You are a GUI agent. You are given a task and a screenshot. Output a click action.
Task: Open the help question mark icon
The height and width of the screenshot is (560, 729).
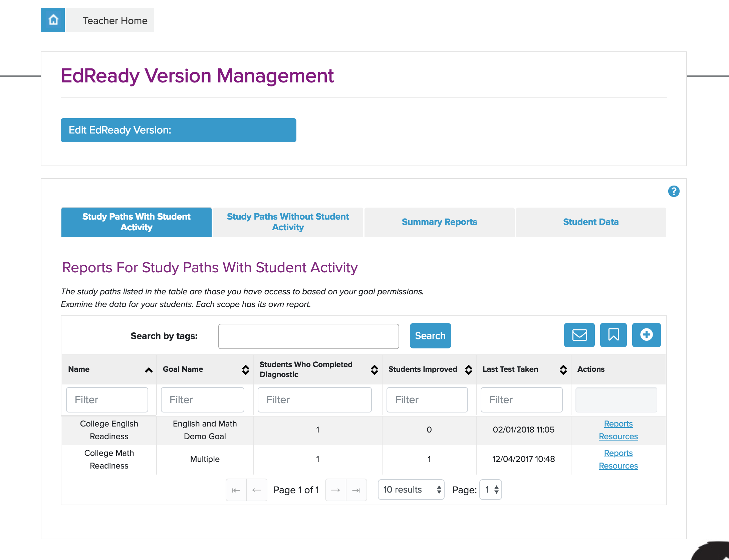674,191
